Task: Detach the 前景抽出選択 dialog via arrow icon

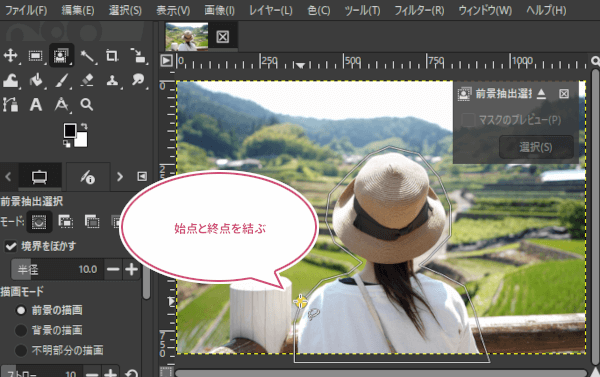Action: 541,94
